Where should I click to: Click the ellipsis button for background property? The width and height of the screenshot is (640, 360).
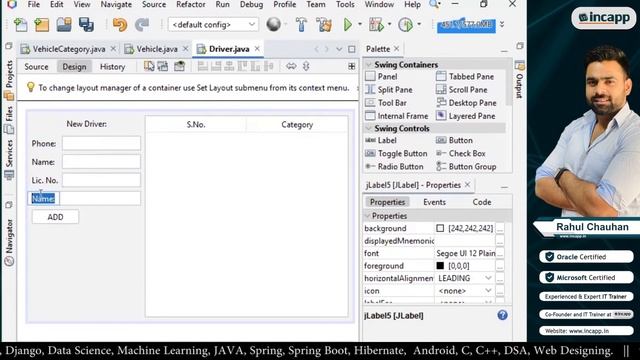[500, 229]
